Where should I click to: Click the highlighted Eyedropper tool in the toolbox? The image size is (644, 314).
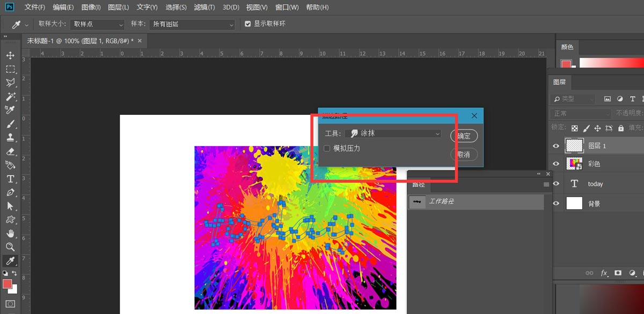pos(10,261)
